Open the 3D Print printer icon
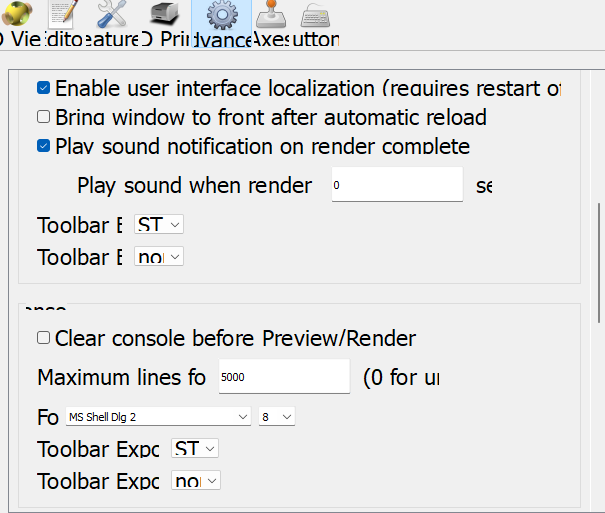Viewport: 605px width, 513px height. pyautogui.click(x=164, y=18)
